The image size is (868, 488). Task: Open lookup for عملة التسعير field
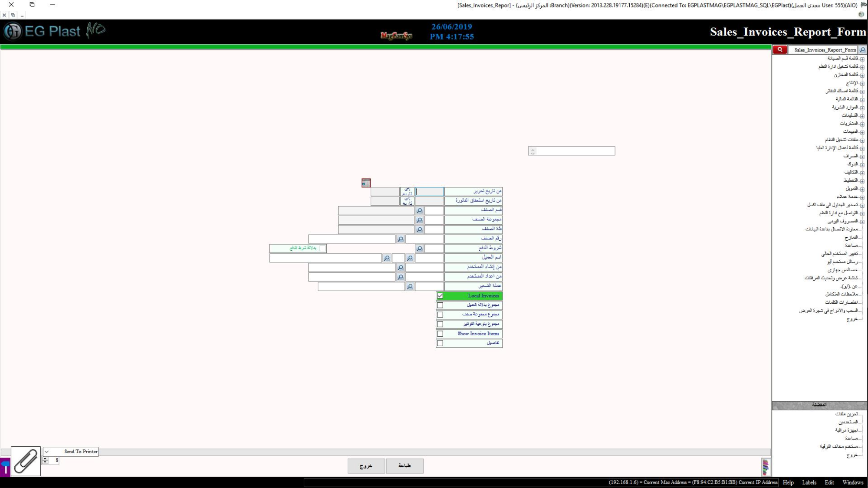pos(410,287)
